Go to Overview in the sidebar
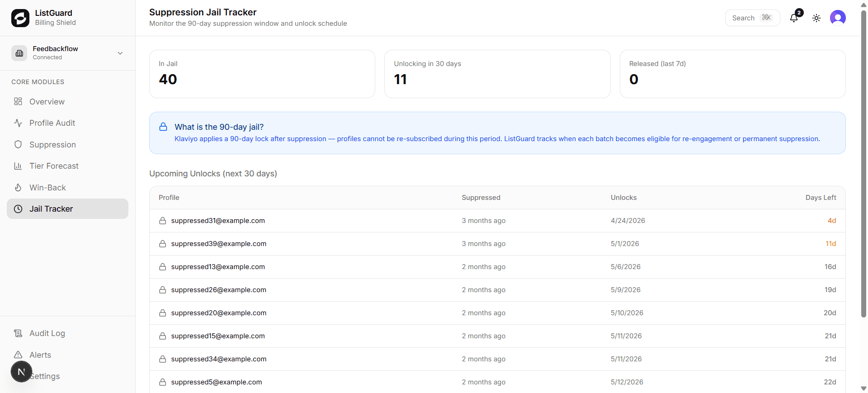This screenshot has width=868, height=393. (67, 101)
